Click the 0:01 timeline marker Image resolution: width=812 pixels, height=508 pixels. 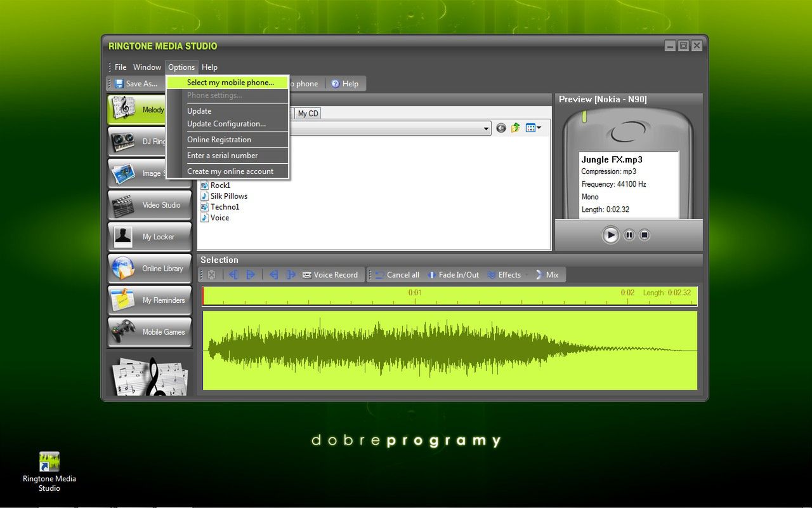415,293
